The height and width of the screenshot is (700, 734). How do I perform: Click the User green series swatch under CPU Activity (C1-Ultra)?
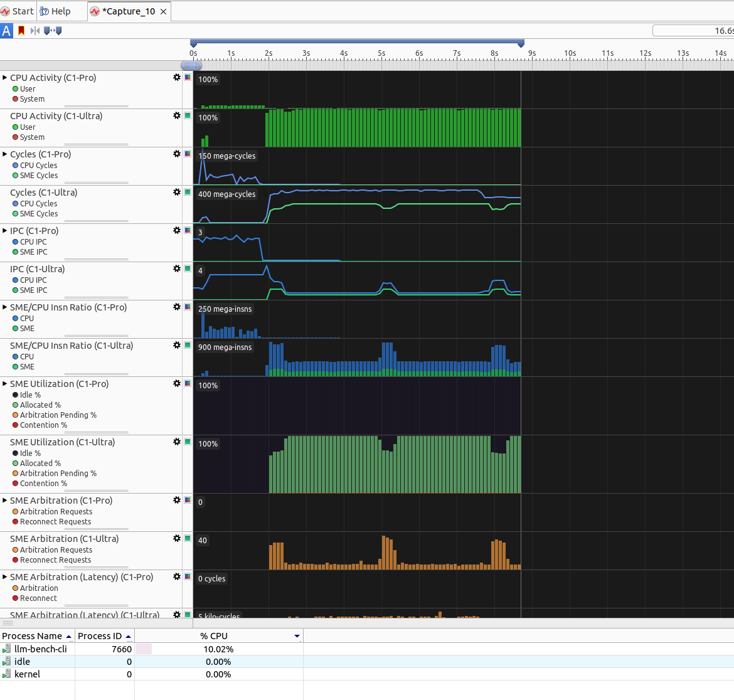[16, 127]
